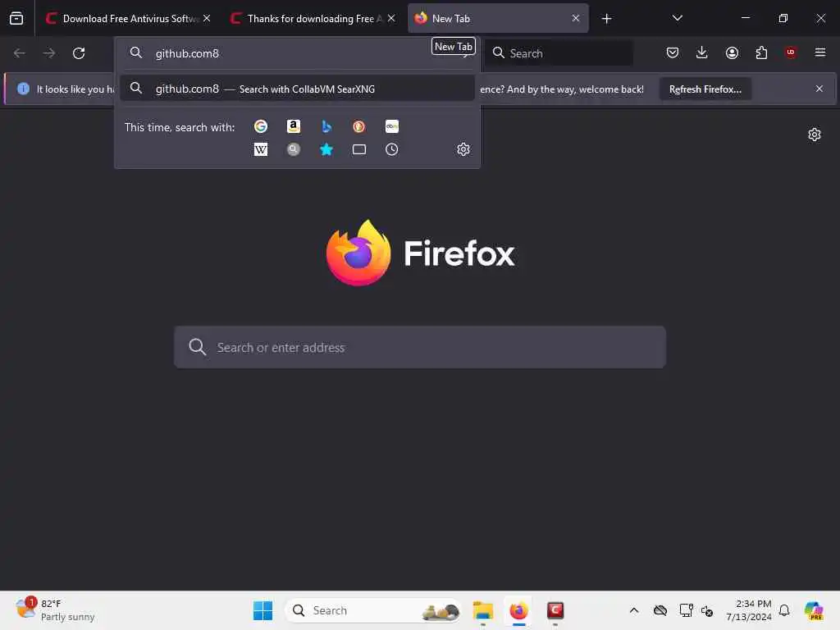840x630 pixels.
Task: Search this time with Amazon
Action: 294,126
